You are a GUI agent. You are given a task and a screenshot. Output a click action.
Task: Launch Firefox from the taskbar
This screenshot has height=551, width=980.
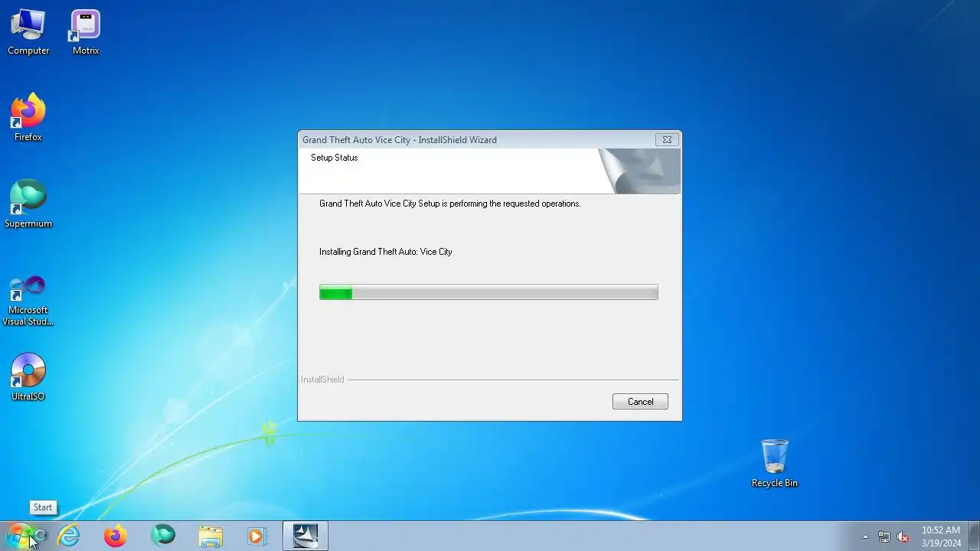[116, 536]
